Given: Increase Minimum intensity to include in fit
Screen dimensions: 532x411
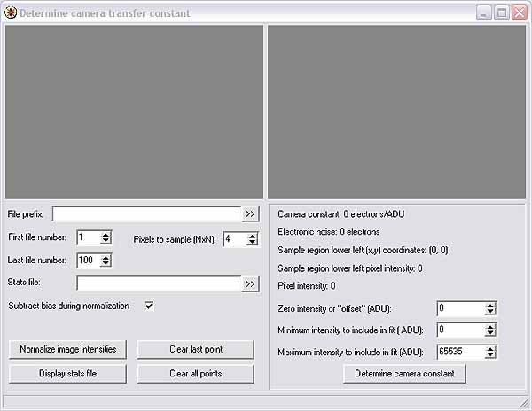Looking at the screenshot, I should [490, 327].
